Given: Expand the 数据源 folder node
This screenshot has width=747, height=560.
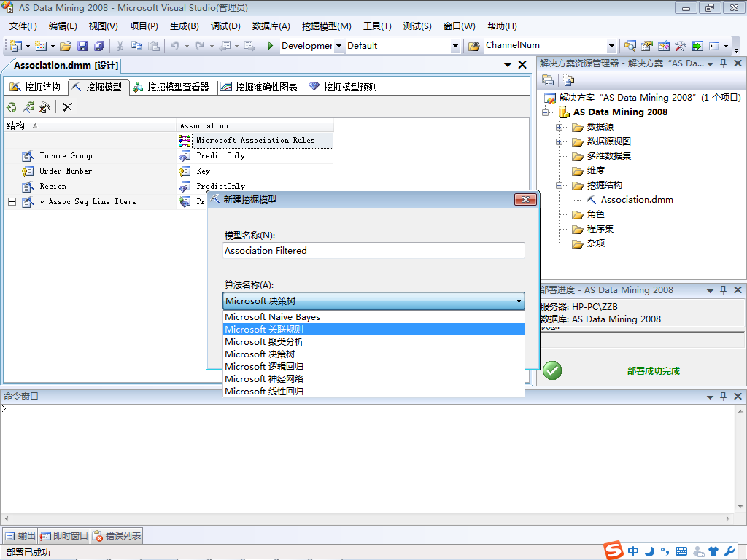Looking at the screenshot, I should tap(559, 127).
